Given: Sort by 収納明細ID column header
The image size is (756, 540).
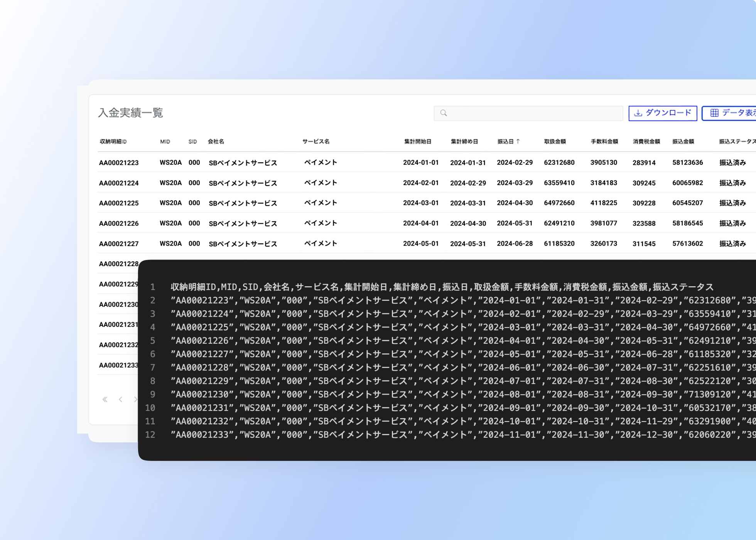Looking at the screenshot, I should [113, 142].
